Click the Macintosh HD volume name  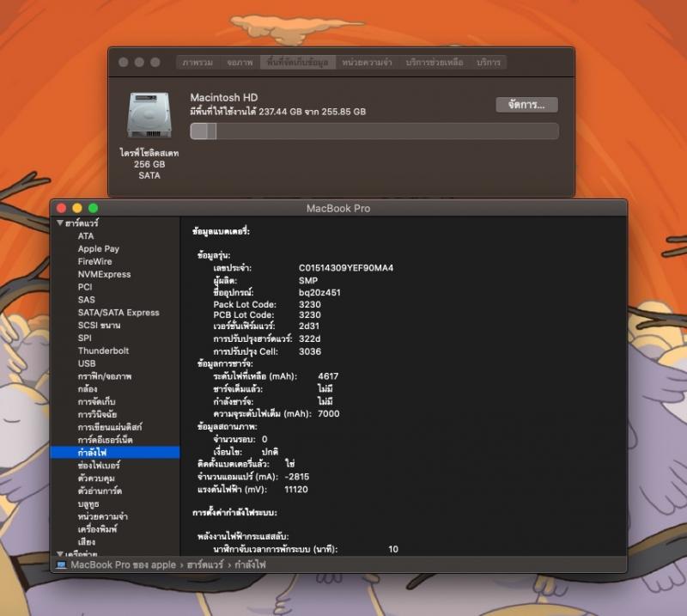point(224,97)
